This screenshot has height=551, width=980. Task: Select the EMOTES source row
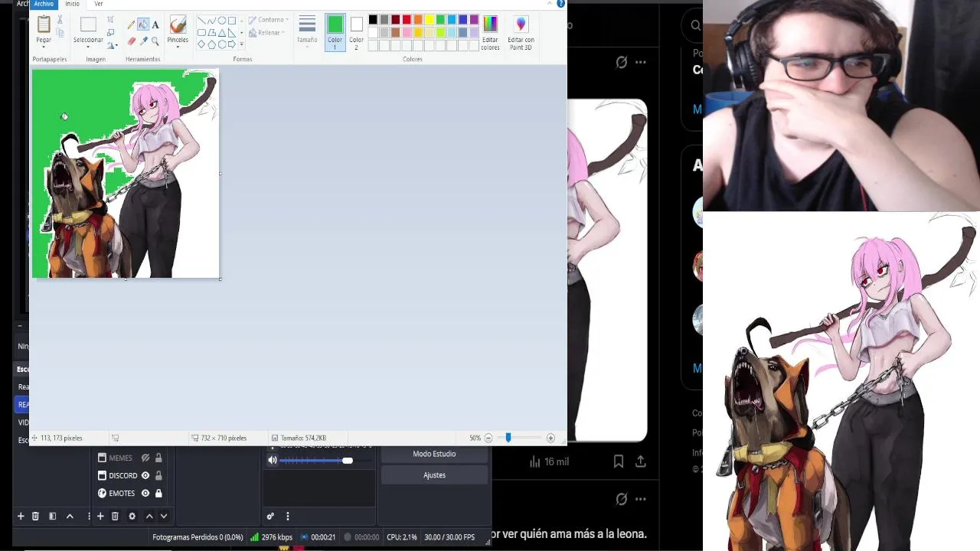130,493
